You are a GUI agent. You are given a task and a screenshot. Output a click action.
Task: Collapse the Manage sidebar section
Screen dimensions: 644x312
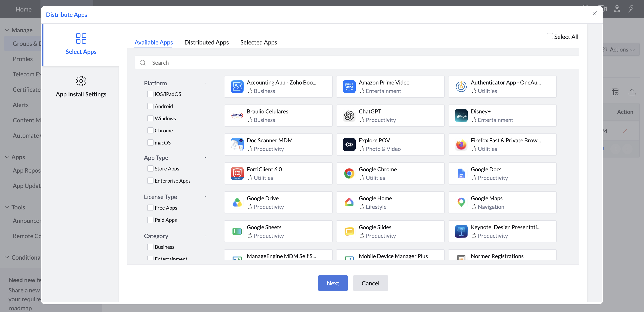pos(7,30)
